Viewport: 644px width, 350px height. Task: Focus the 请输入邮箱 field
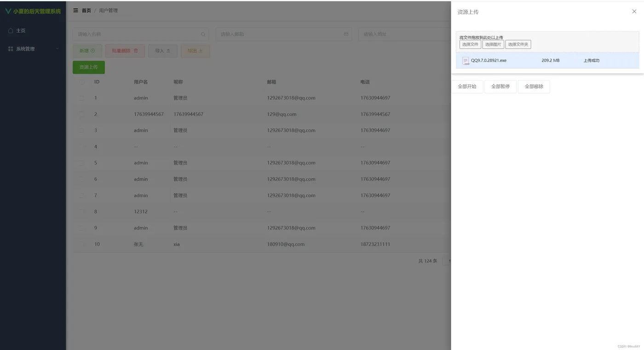point(284,34)
